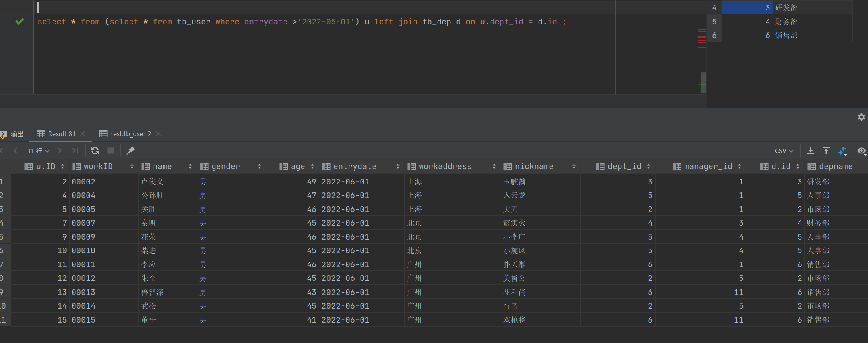This screenshot has width=868, height=343.
Task: Click the table icon in the workaddress header
Action: click(x=412, y=166)
